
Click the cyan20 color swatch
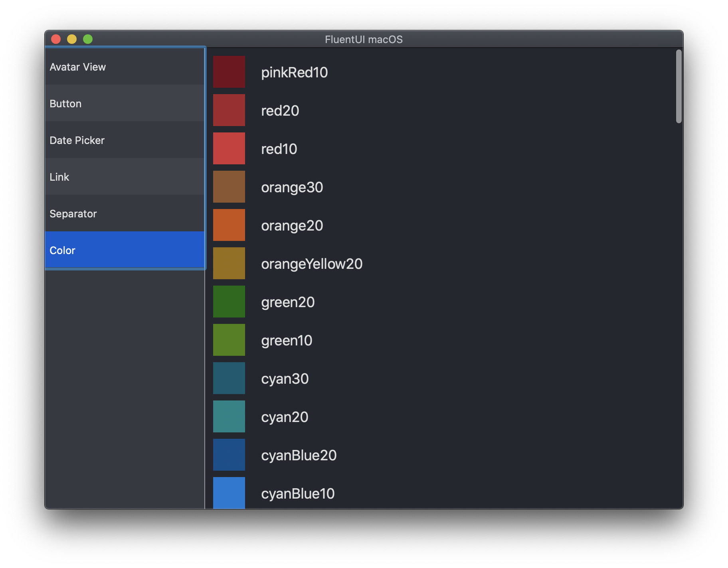click(x=229, y=416)
